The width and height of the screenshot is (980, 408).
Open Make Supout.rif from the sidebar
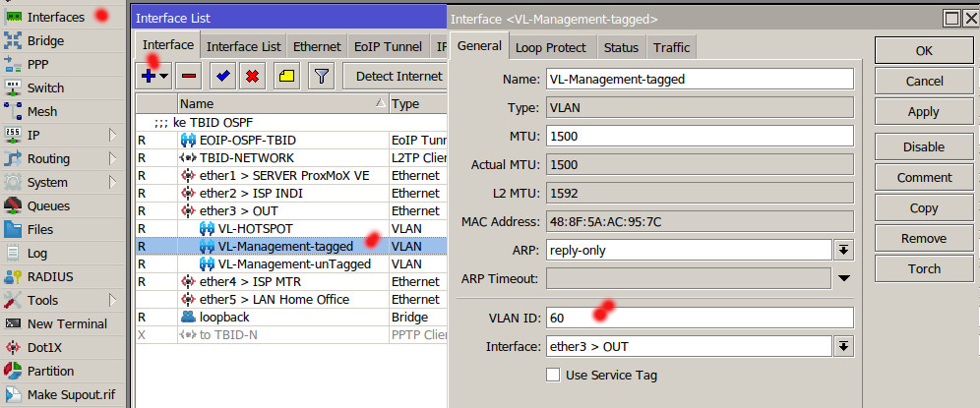(x=71, y=395)
